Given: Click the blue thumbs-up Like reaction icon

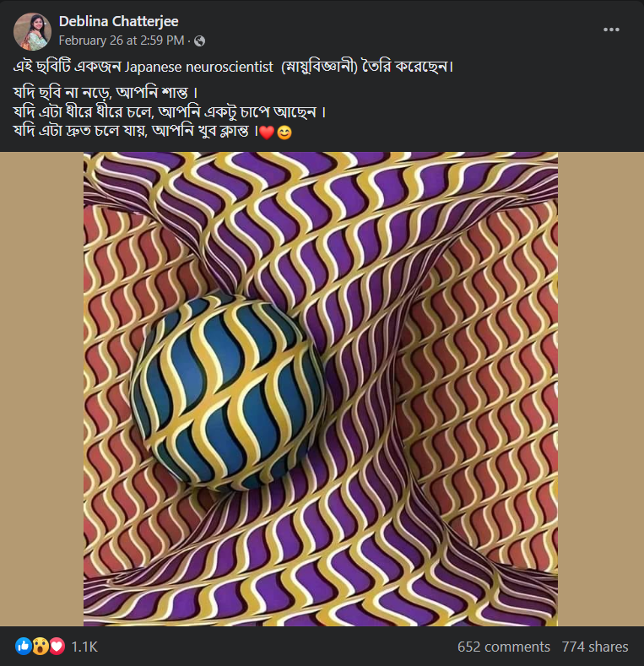Looking at the screenshot, I should point(23,647).
